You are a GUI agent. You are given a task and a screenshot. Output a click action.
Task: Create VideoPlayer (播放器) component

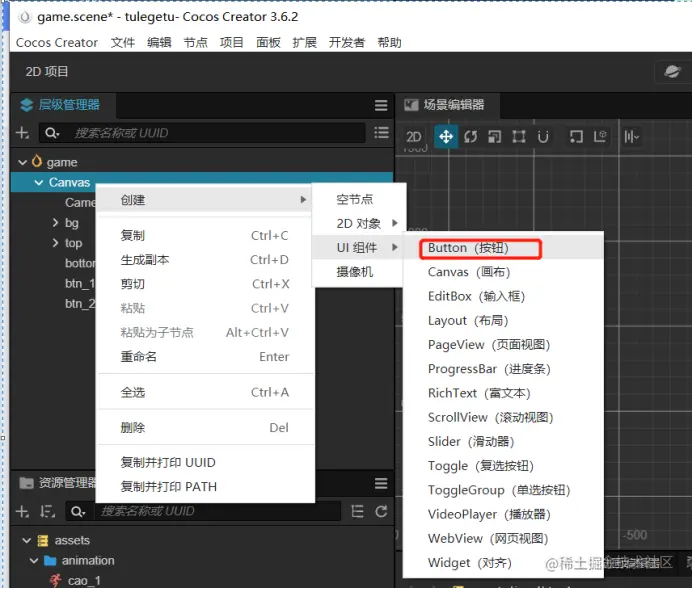(503, 514)
